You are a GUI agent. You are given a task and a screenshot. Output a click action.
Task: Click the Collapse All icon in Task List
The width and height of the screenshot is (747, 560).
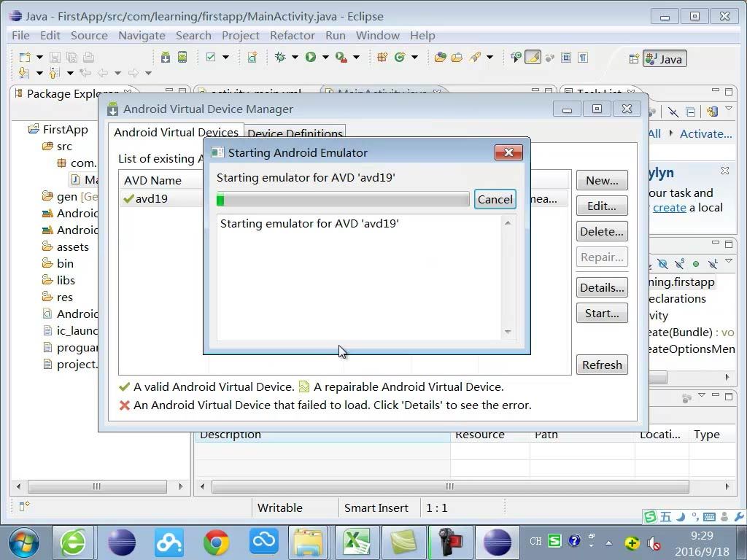point(690,112)
